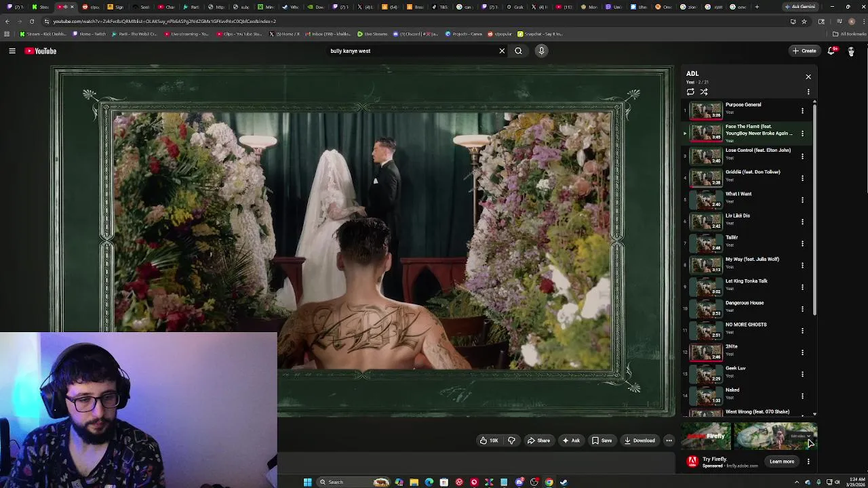
Task: Click the 'Try Firefly.' ad title
Action: pyautogui.click(x=715, y=459)
